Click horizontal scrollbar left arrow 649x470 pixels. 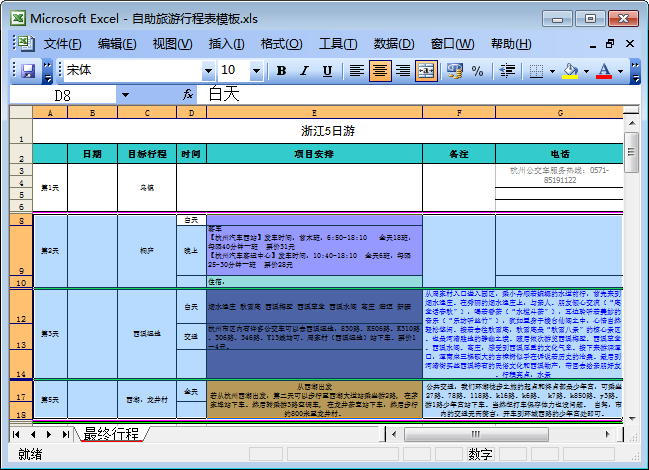coord(394,434)
